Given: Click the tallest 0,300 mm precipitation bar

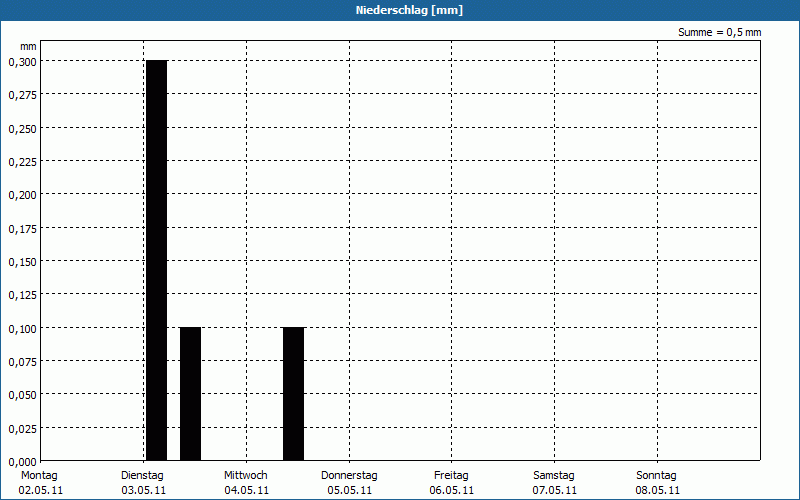Looking at the screenshot, I should [x=157, y=260].
